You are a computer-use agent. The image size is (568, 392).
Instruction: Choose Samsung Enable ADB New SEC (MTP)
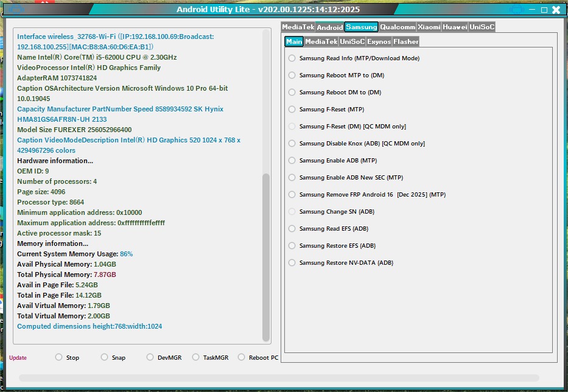[x=346, y=178]
